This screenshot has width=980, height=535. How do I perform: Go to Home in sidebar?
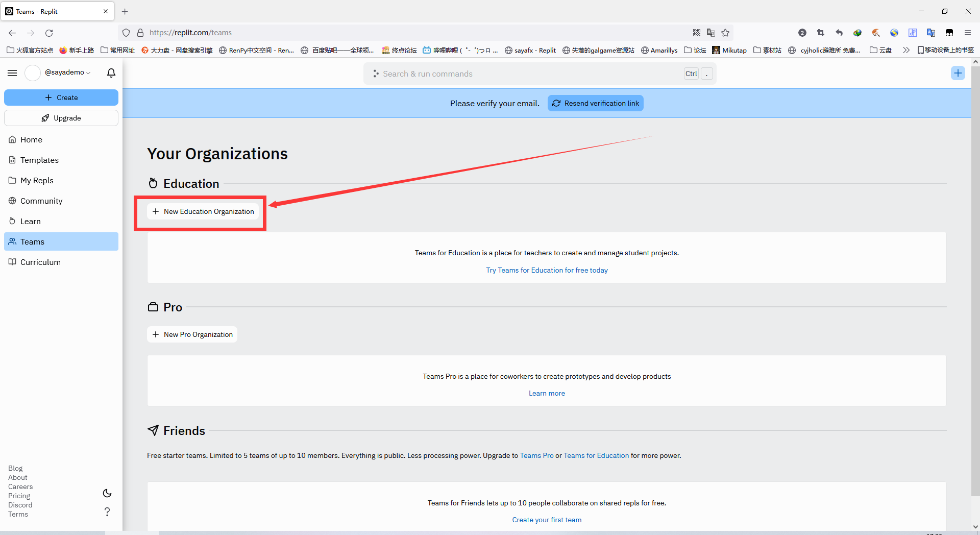[61, 139]
